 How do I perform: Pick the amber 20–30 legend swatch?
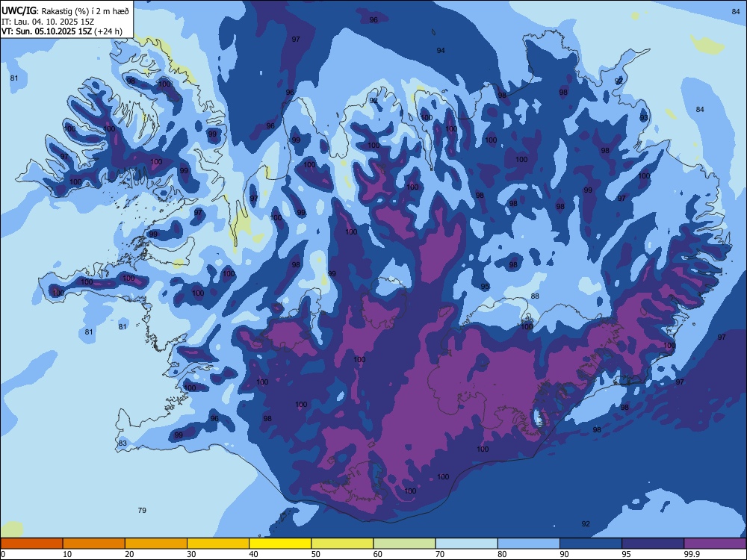click(156, 544)
